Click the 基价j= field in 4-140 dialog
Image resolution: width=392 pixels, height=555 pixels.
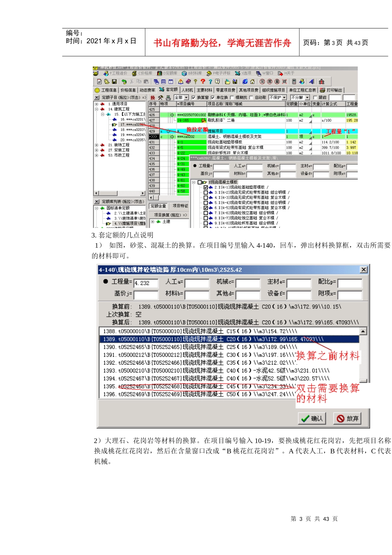pyautogui.click(x=146, y=295)
